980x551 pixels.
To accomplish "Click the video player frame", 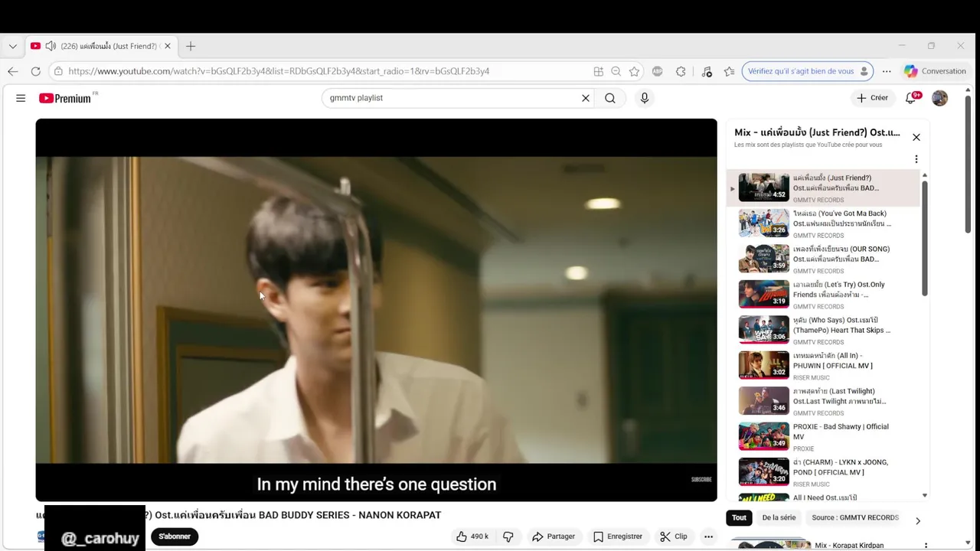I will point(376,310).
